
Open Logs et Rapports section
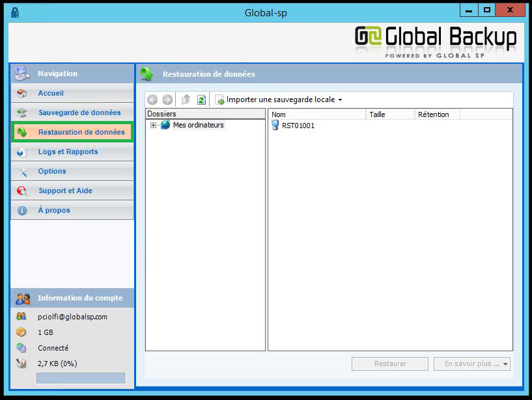pyautogui.click(x=72, y=152)
